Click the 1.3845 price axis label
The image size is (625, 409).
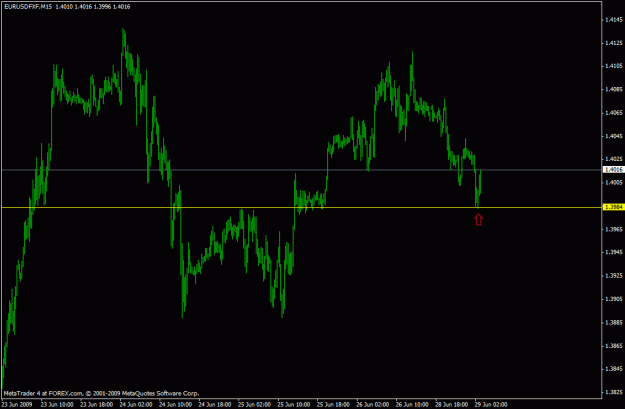[x=614, y=369]
